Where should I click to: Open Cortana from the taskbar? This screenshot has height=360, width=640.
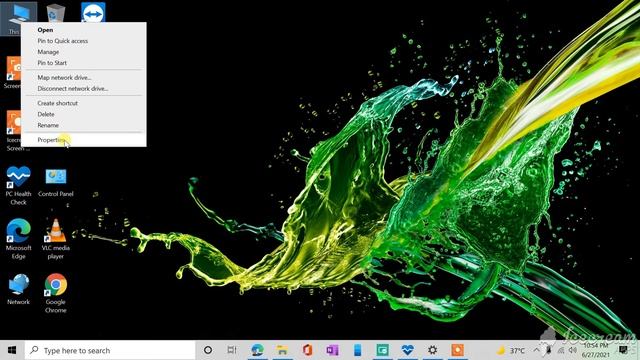click(x=208, y=350)
